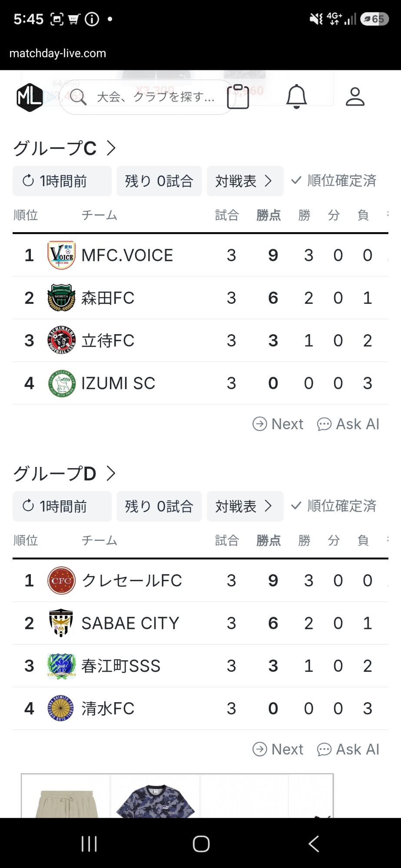
Task: Open Group C 対戦表 chevron button
Action: click(245, 181)
